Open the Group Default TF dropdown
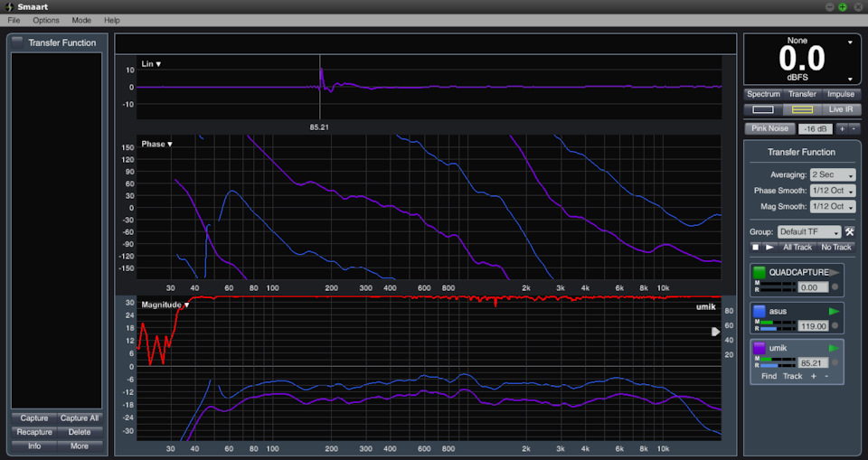This screenshot has height=460, width=868. pyautogui.click(x=808, y=231)
